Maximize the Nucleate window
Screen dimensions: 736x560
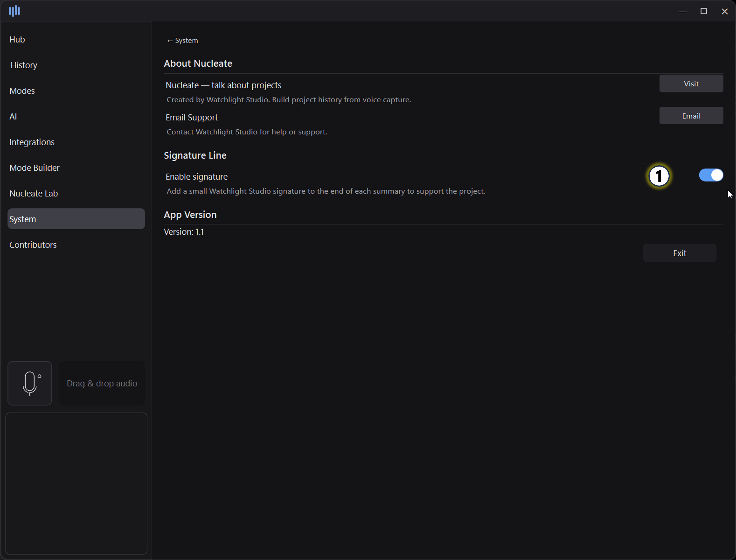(704, 11)
